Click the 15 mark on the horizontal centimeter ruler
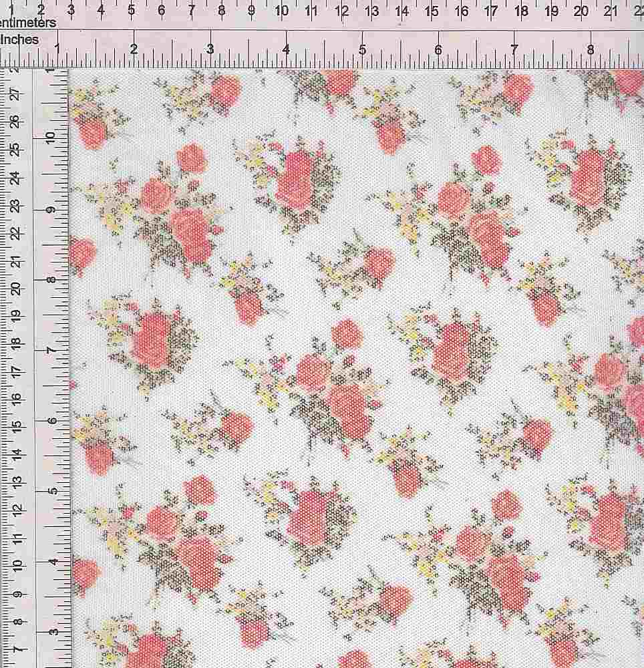 pyautogui.click(x=432, y=11)
